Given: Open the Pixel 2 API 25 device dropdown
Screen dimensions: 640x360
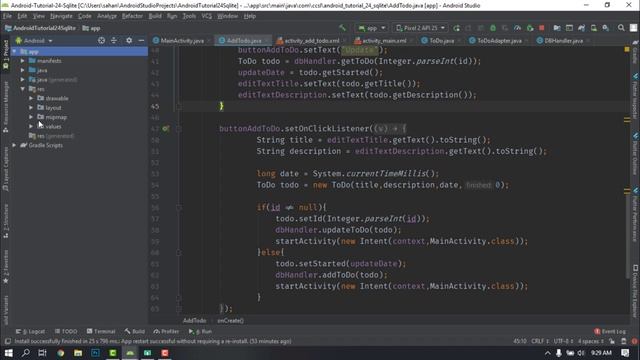Looking at the screenshot, I should click(420, 28).
